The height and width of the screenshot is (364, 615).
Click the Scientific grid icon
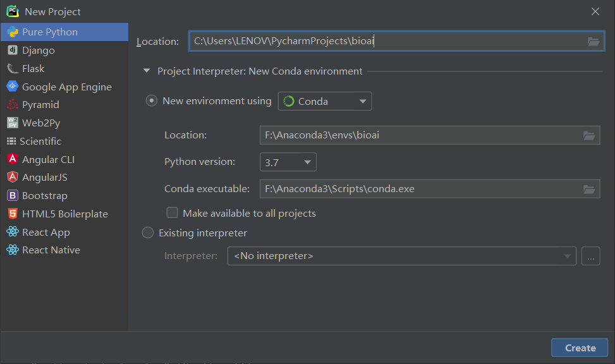click(11, 141)
